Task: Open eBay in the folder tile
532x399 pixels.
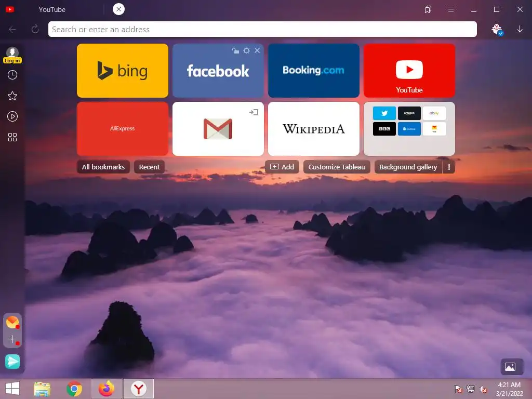Action: 434,113
